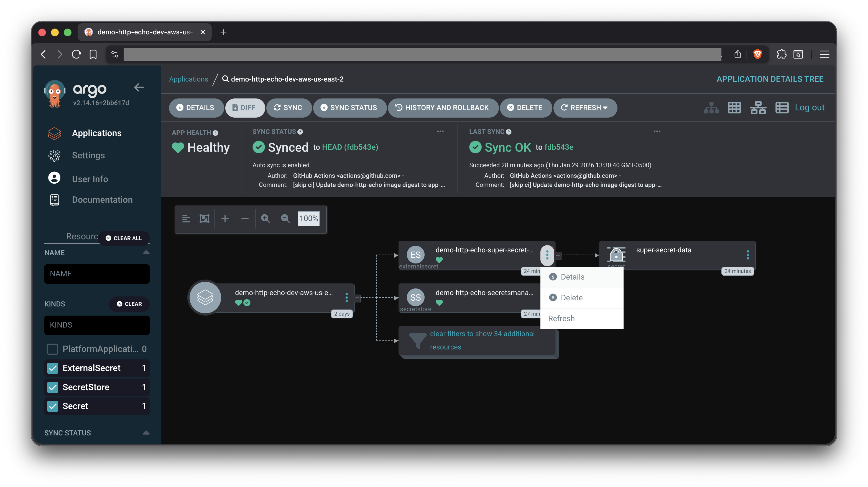868x487 pixels.
Task: Uncheck the ExternalSecret kind filter
Action: click(x=53, y=368)
